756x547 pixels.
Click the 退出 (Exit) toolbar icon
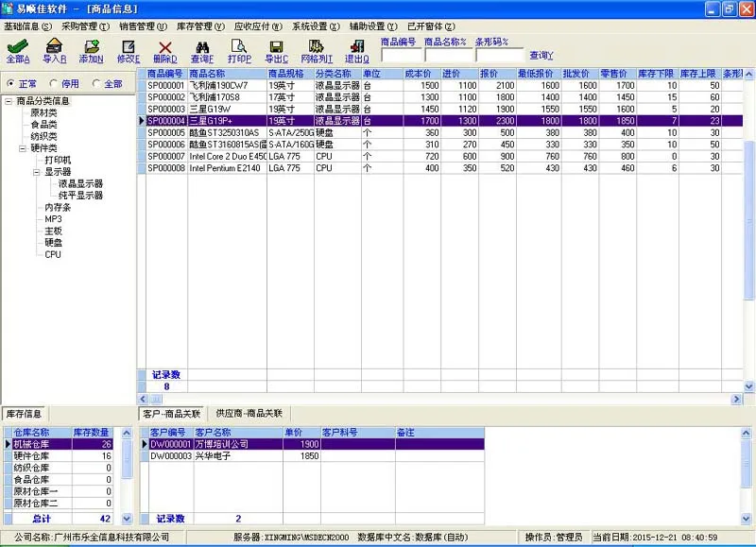[357, 46]
